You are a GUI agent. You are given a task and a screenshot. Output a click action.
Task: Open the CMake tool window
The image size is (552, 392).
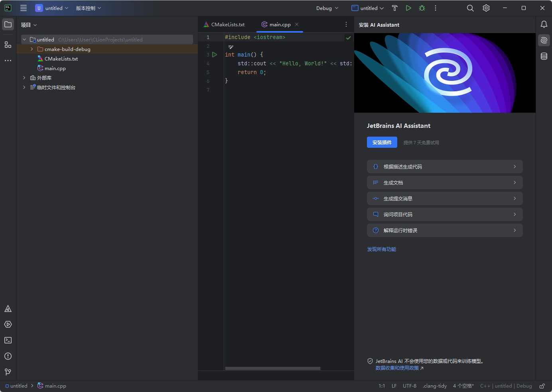(8, 309)
